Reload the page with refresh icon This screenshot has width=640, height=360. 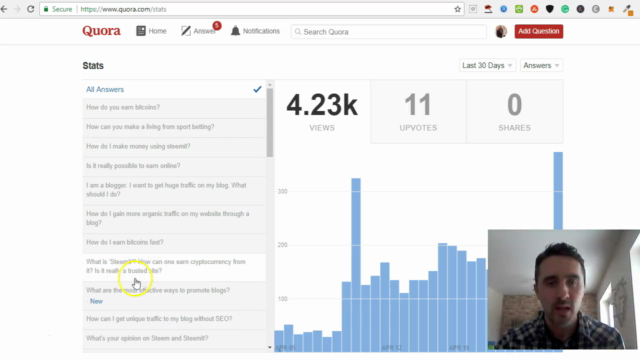pos(31,9)
